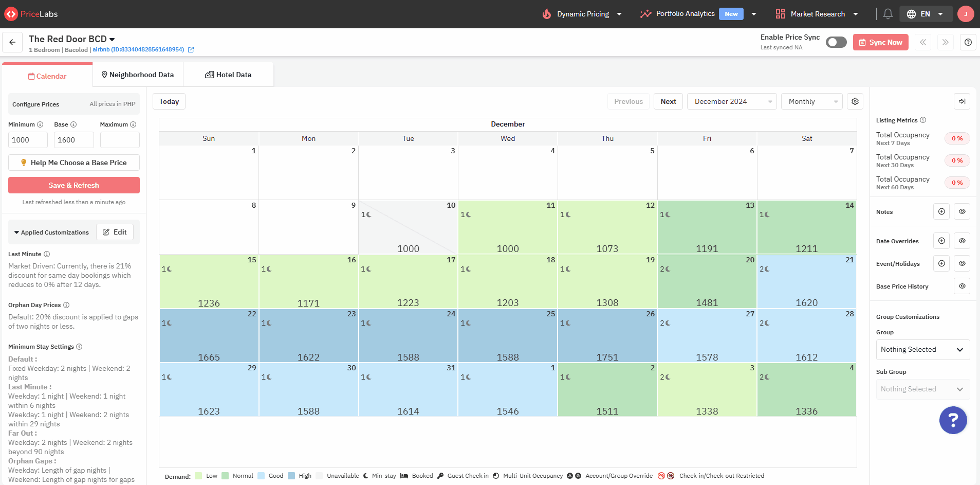Open the notifications bell
980x485 pixels.
pos(887,14)
